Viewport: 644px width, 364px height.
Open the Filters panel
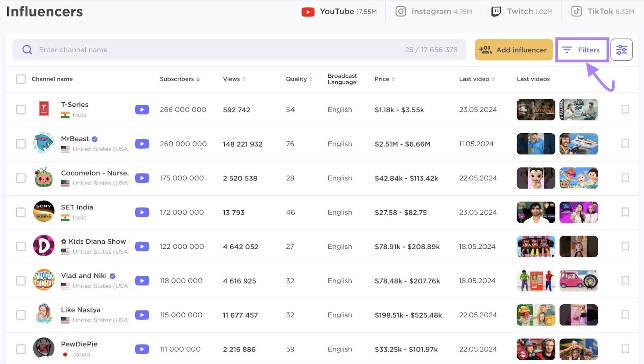click(582, 50)
